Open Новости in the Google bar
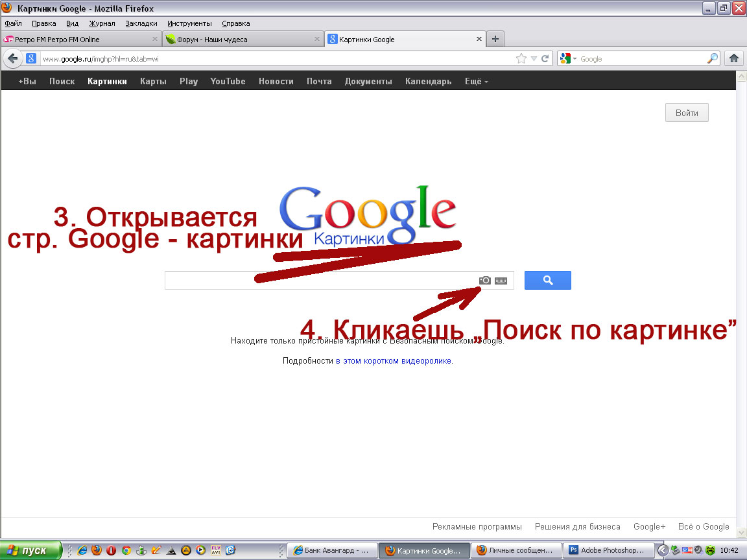This screenshot has height=560, width=747. click(x=276, y=82)
